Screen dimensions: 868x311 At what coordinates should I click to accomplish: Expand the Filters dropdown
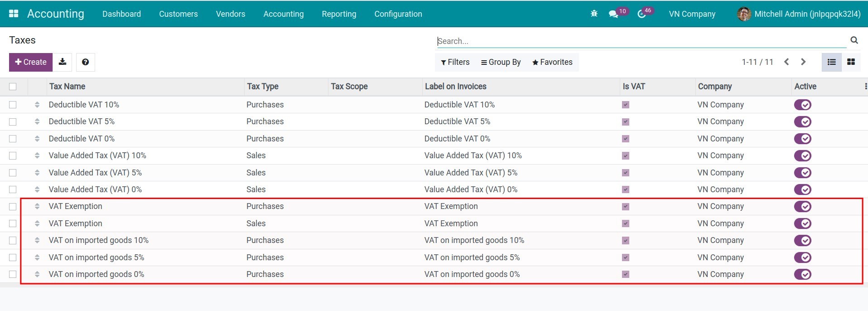coord(455,62)
